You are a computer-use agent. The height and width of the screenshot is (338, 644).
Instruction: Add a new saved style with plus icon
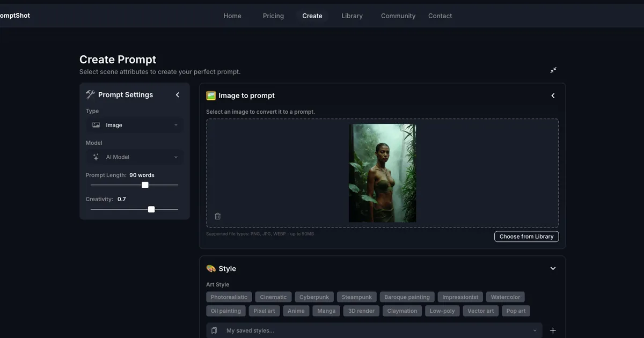pyautogui.click(x=553, y=330)
